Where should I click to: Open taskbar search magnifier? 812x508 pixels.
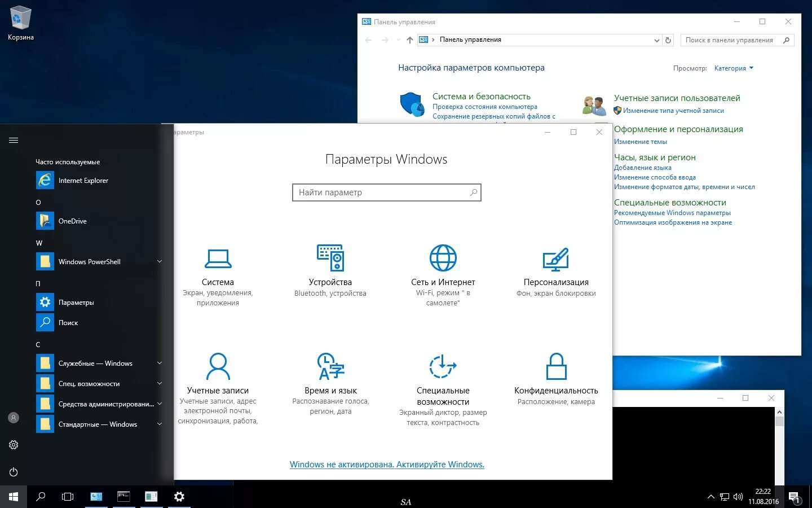click(x=41, y=497)
